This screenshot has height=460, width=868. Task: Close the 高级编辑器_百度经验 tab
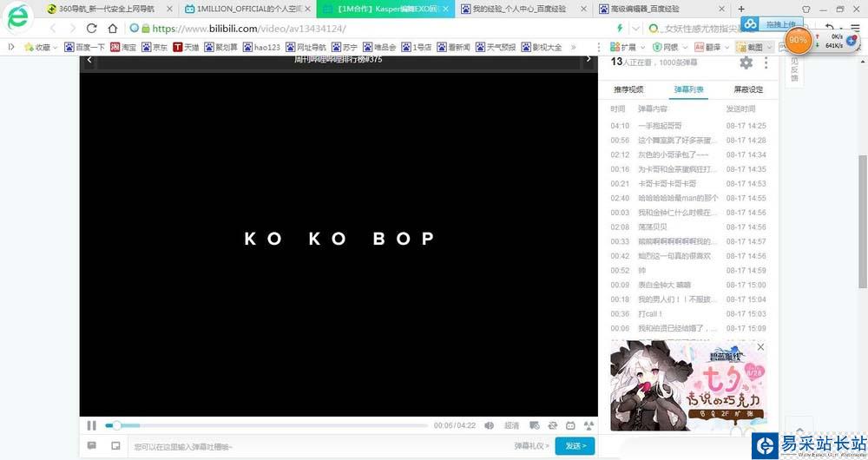point(721,9)
